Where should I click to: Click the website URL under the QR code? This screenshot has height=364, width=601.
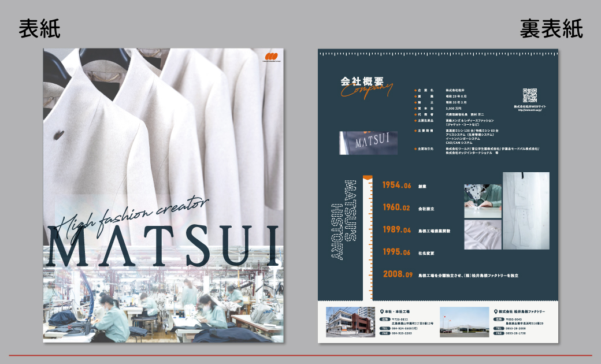click(530, 110)
